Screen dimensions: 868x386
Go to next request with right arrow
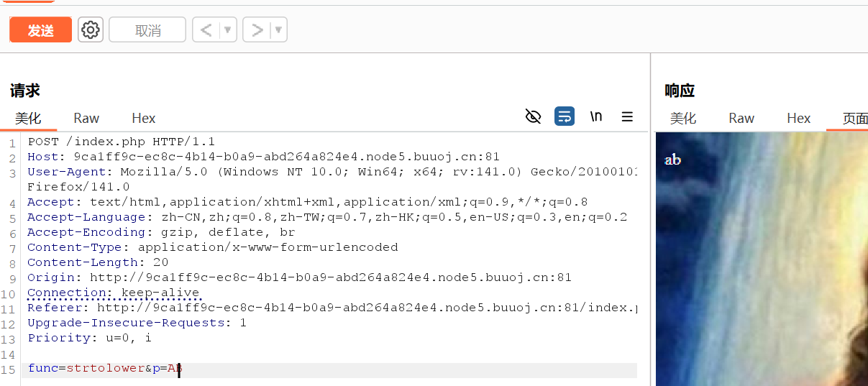click(256, 29)
